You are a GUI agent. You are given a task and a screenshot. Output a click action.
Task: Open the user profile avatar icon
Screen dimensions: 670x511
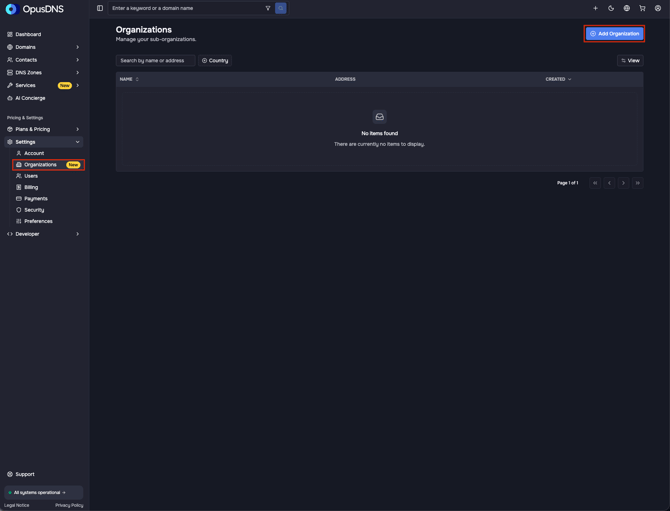pyautogui.click(x=658, y=8)
